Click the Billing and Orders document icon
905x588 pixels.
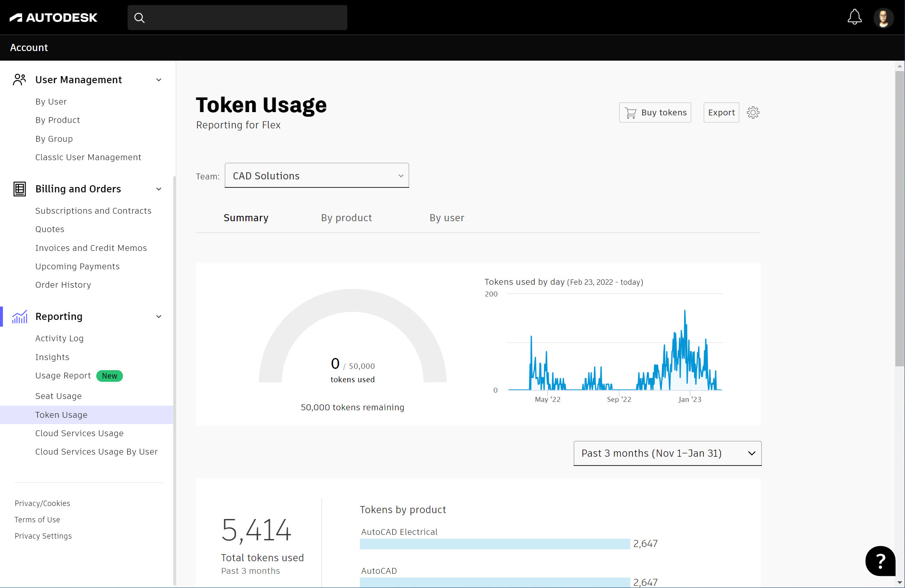(x=20, y=189)
